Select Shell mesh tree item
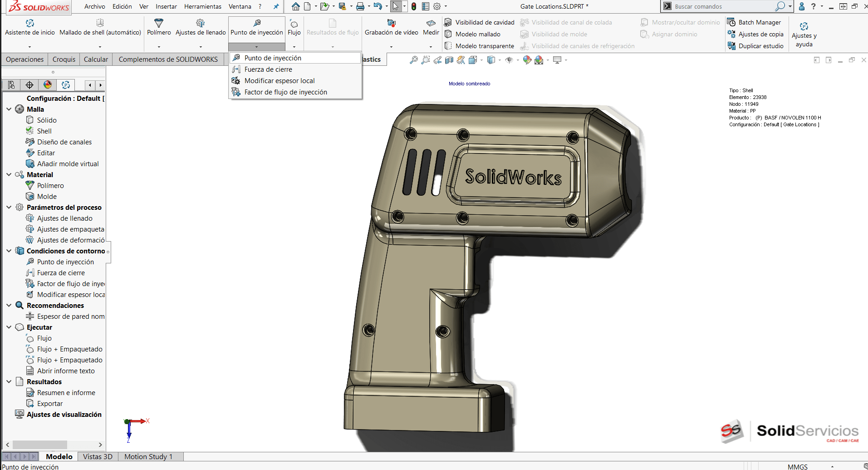The width and height of the screenshot is (868, 470). tap(39, 131)
